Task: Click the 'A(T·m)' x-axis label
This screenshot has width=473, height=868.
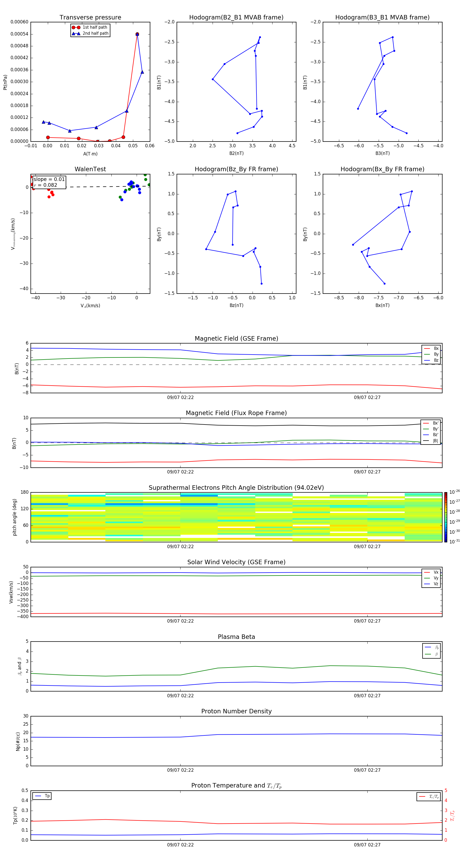Action: click(x=90, y=154)
